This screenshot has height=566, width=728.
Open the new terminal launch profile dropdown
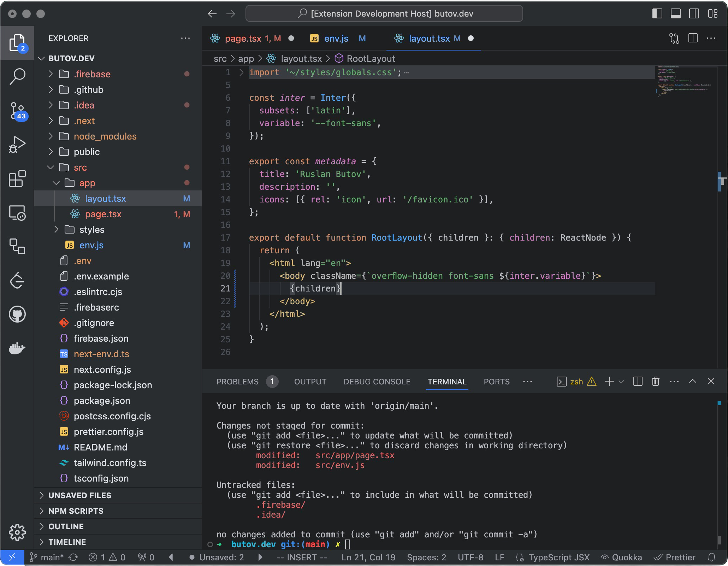click(621, 382)
